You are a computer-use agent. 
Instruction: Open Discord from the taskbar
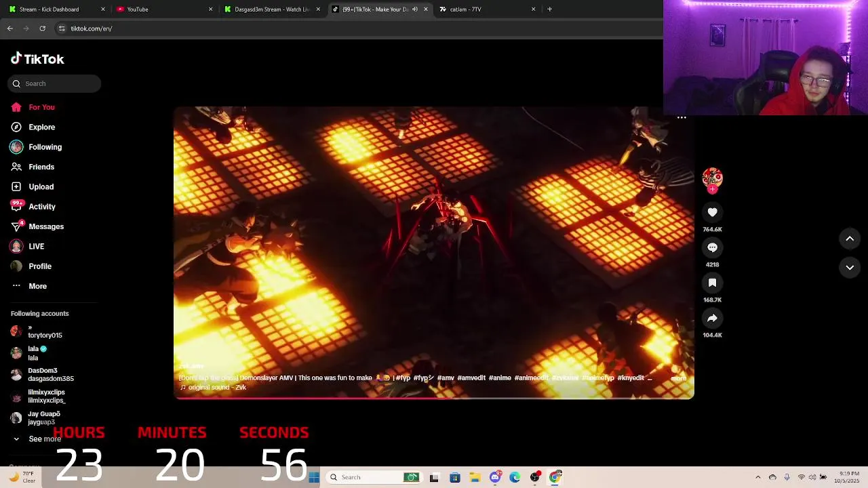(x=495, y=477)
